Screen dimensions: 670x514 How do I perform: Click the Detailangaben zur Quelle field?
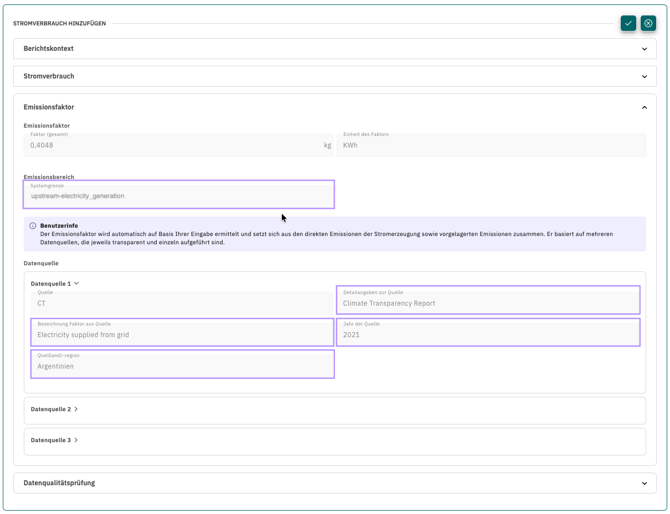[488, 301]
